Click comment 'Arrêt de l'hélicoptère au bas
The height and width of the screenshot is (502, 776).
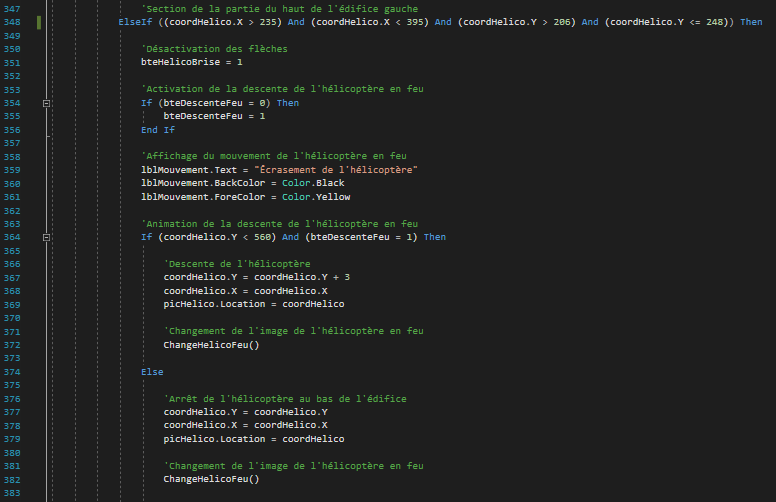285,399
